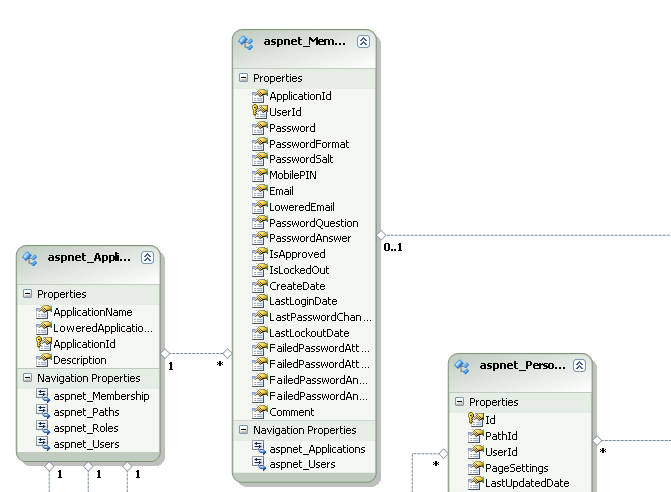Click the property icon next to CreateDate
The width and height of the screenshot is (671, 492).
click(x=260, y=286)
